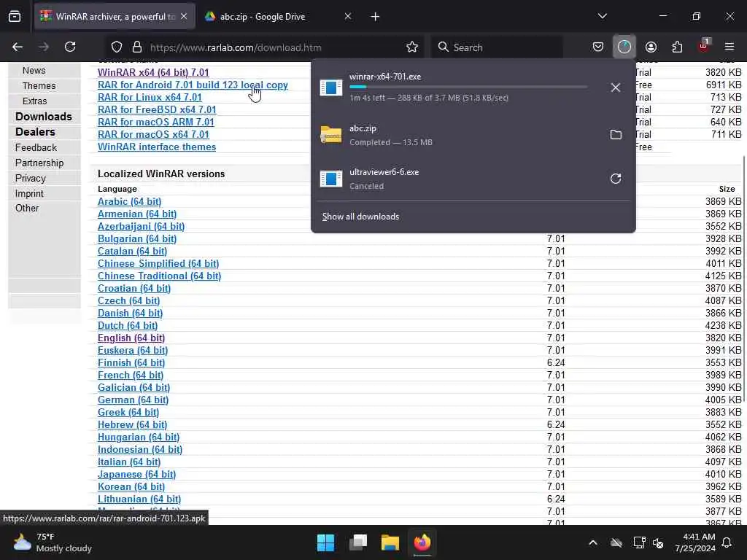Open WinRAR interface themes link
The width and height of the screenshot is (747, 560).
click(x=157, y=147)
